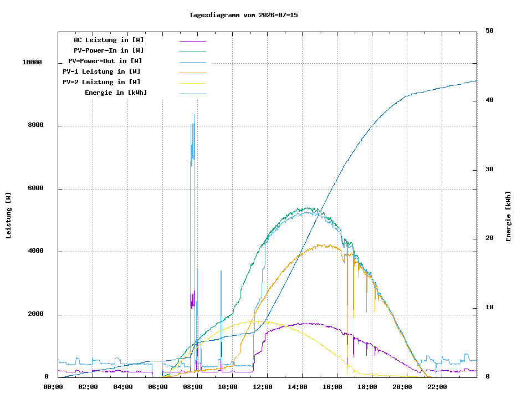The height and width of the screenshot is (399, 532).
Task: Click green line sample for PV-Power-In
Action: click(193, 52)
